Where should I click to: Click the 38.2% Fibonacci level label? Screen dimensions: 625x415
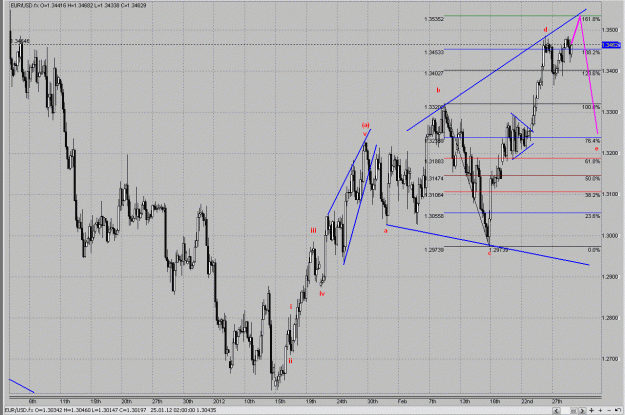tap(592, 195)
